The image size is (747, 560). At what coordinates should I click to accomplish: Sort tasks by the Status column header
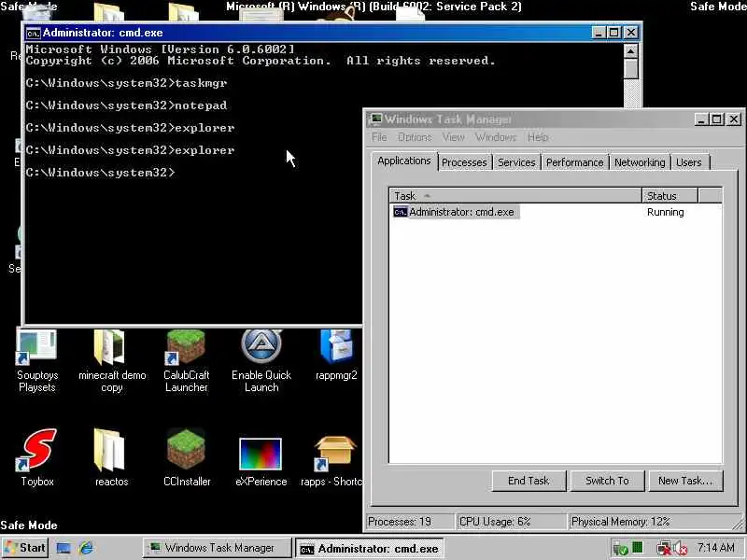click(x=669, y=196)
